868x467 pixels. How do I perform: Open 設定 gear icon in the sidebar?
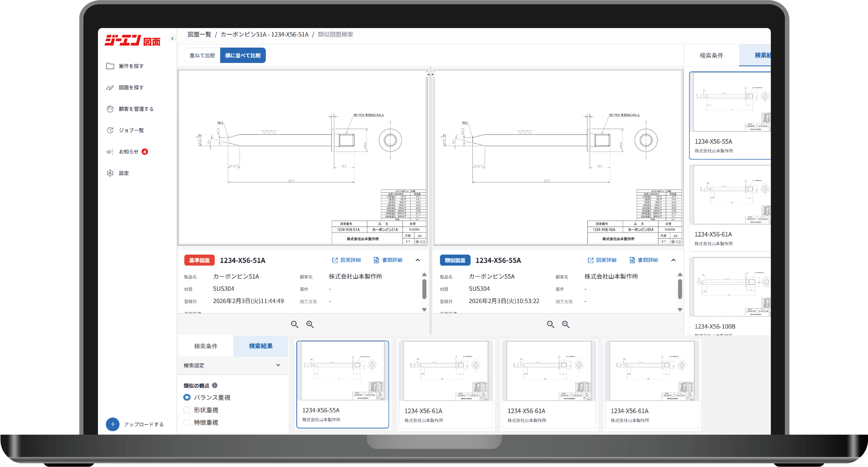[110, 173]
